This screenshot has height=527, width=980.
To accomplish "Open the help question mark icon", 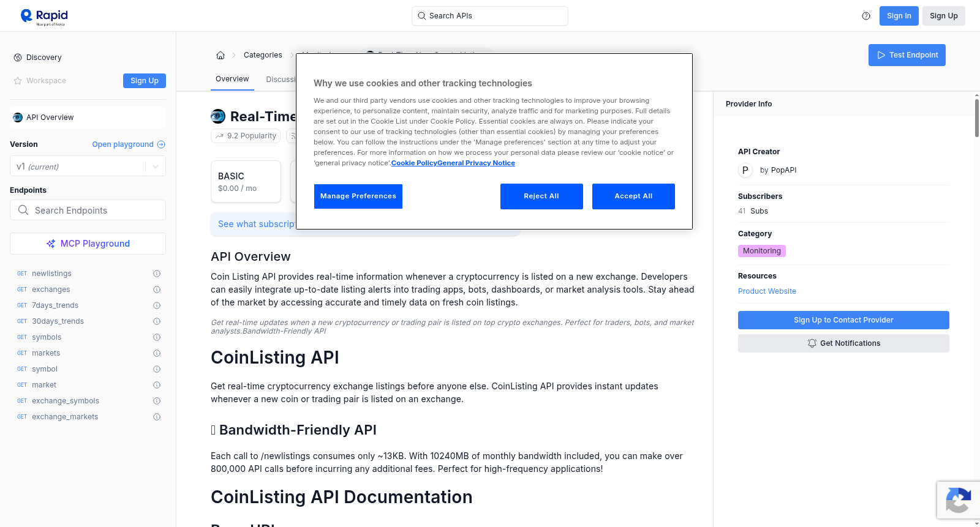I will [x=866, y=16].
